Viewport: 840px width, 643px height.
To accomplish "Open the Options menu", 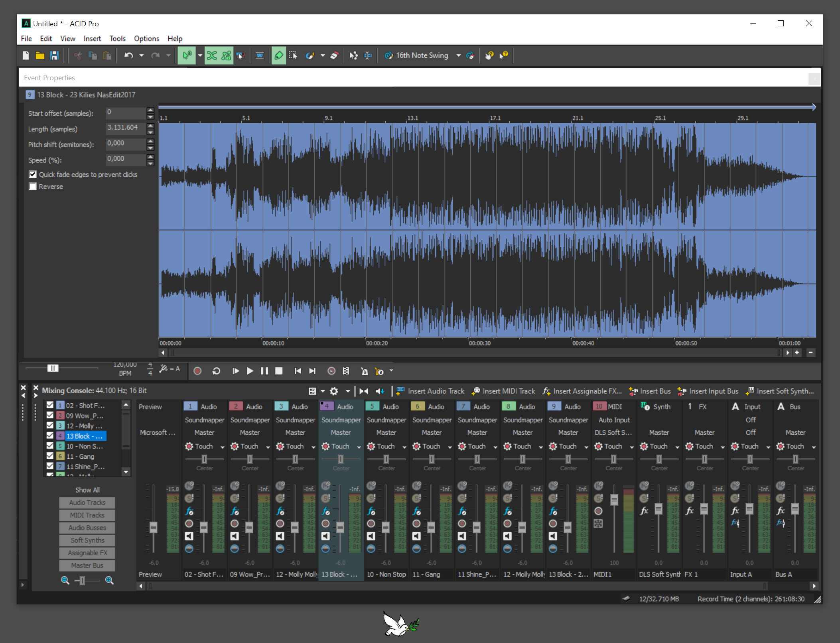I will click(x=146, y=39).
